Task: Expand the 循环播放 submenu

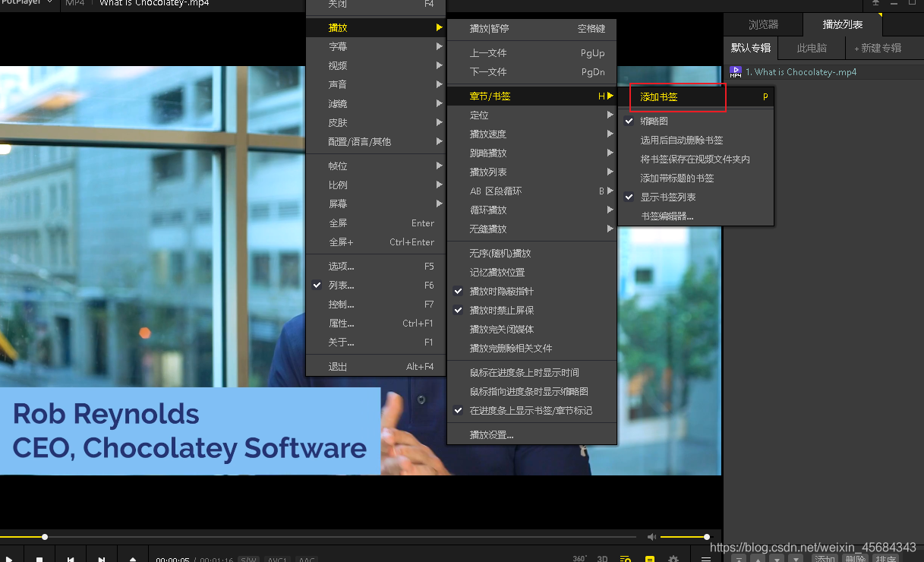Action: coord(531,210)
